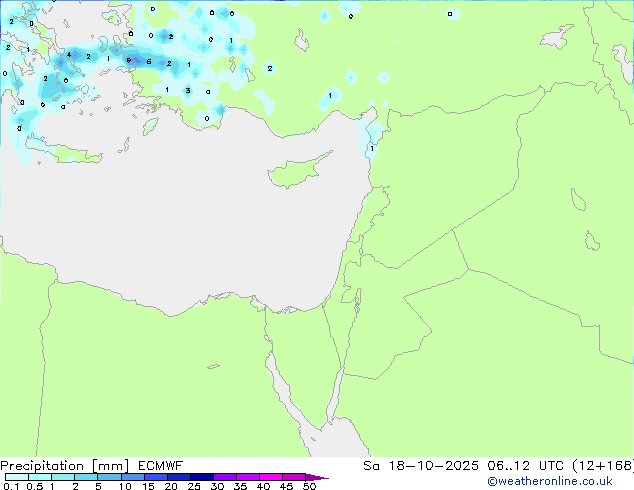Click the legend scale label "40"
Viewport: 634px width, 490px height.
pyautogui.click(x=263, y=486)
